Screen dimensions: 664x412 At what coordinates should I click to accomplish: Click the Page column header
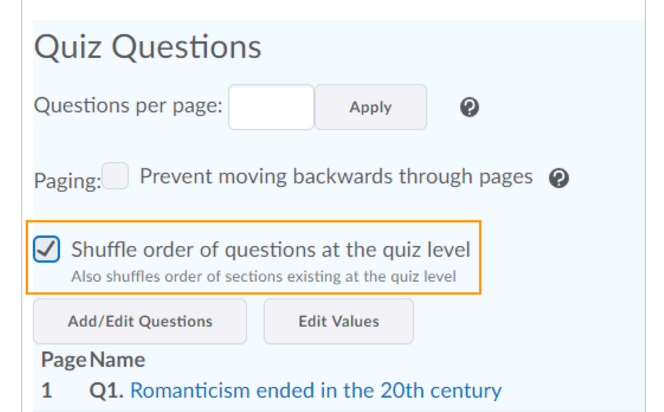tap(64, 359)
